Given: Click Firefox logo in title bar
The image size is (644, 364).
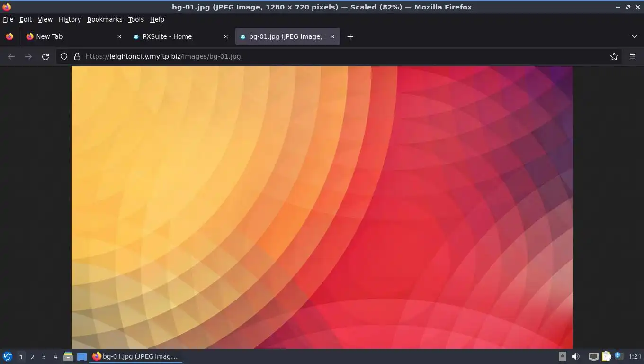Looking at the screenshot, I should 7,7.
